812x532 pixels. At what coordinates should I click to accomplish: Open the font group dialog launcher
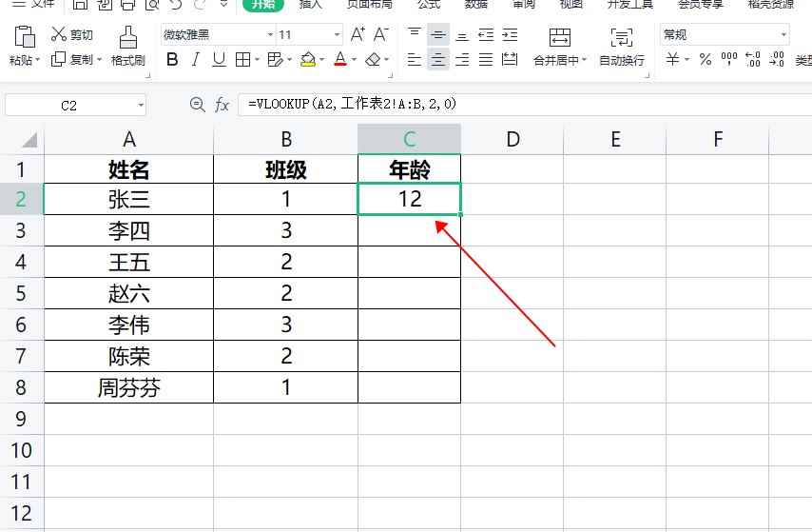[391, 76]
